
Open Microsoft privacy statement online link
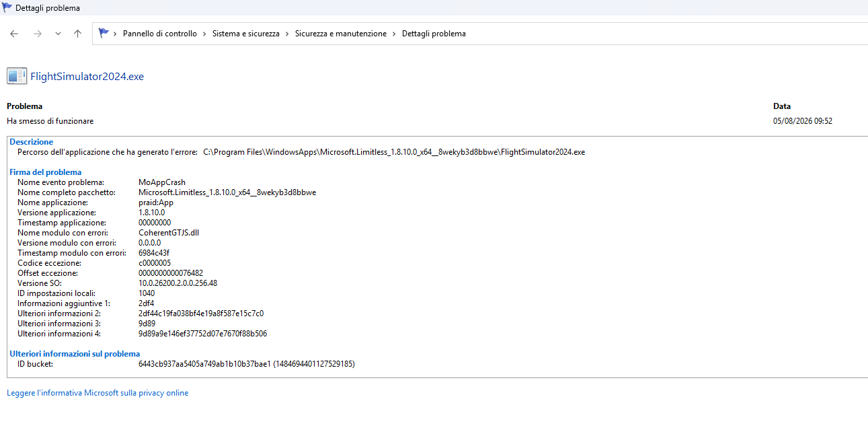point(97,393)
